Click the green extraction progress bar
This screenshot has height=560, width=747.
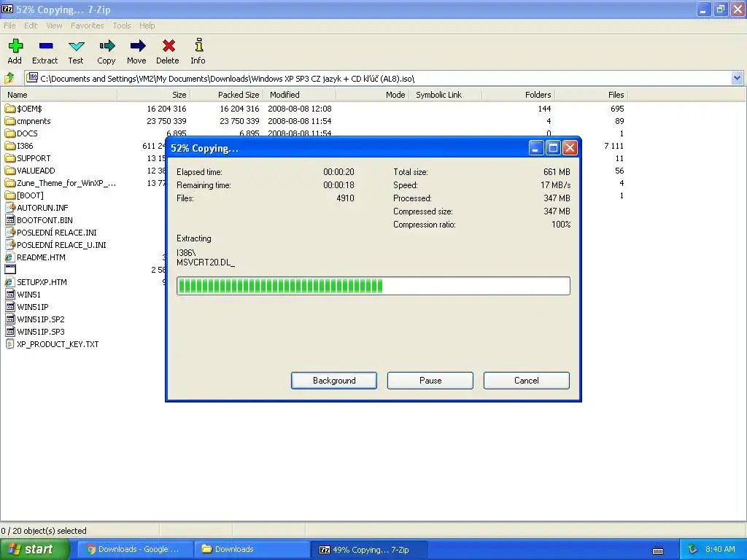(373, 286)
